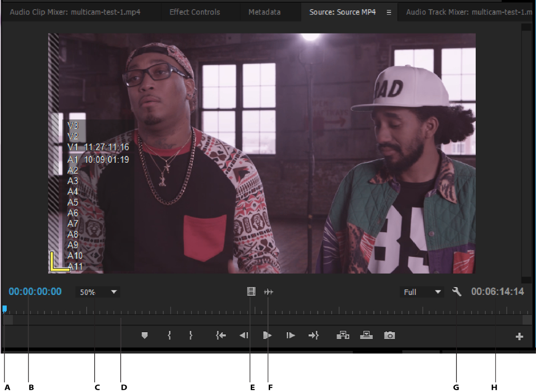Open the 50% zoom level dropdown
This screenshot has height=392, width=536.
tap(98, 292)
